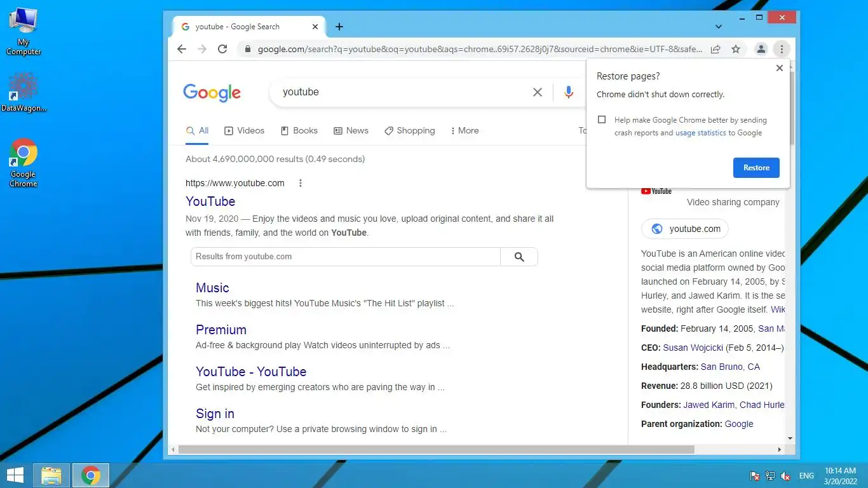The height and width of the screenshot is (488, 868).
Task: Open options for the youtube.com result
Action: click(301, 183)
